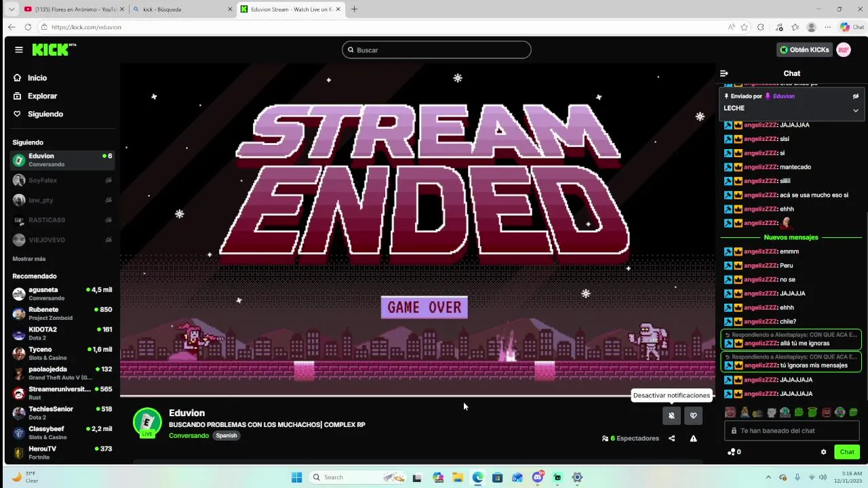The width and height of the screenshot is (868, 488).
Task: Click the address bar URL kick.com/eduvion
Action: tap(86, 27)
